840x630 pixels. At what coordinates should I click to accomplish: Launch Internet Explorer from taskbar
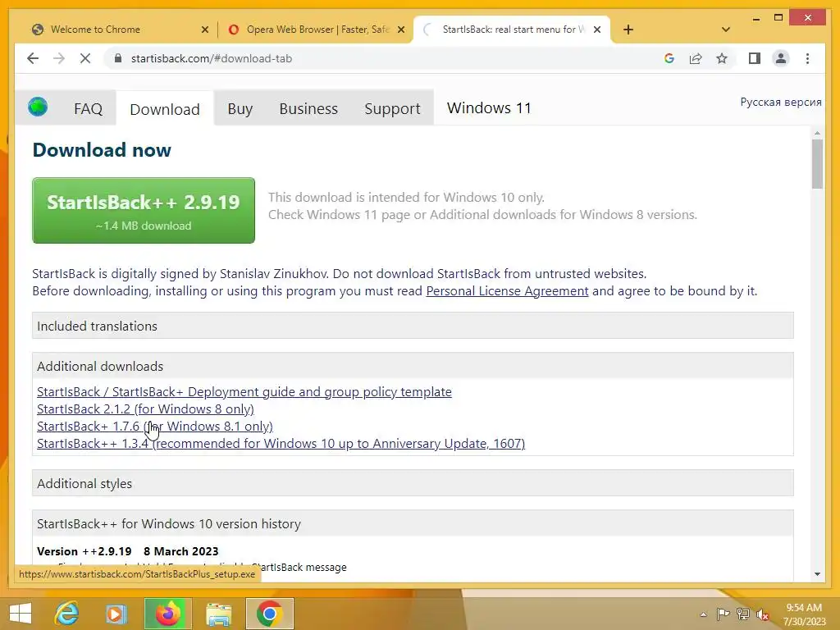click(x=67, y=614)
